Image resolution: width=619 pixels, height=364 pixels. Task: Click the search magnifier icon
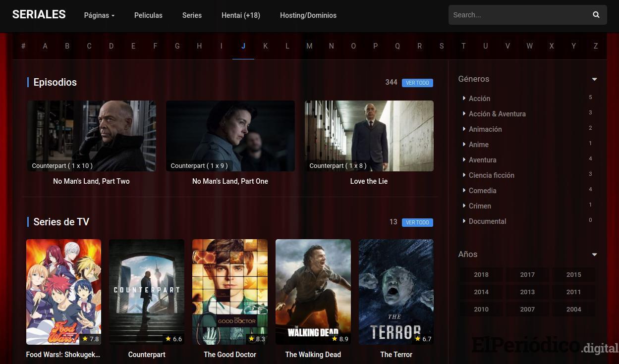pyautogui.click(x=596, y=15)
